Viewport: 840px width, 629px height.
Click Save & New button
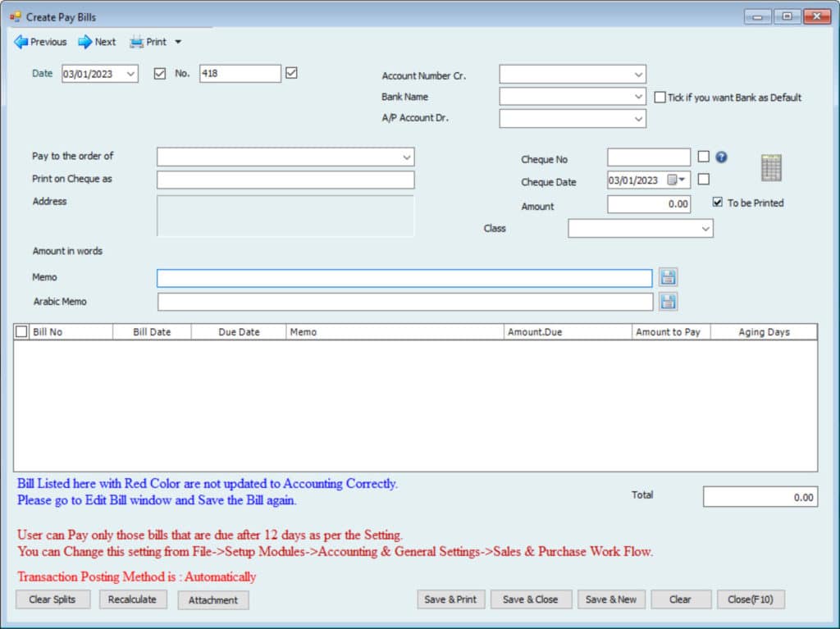611,599
